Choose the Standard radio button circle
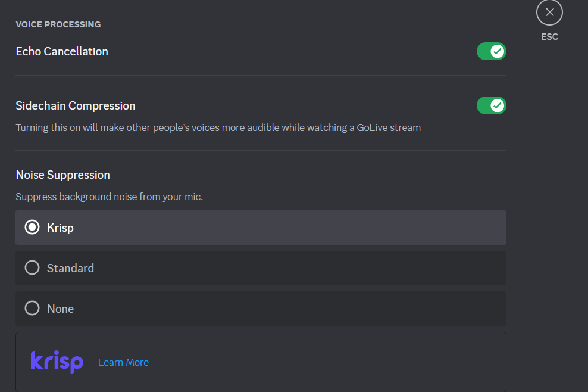 click(32, 268)
